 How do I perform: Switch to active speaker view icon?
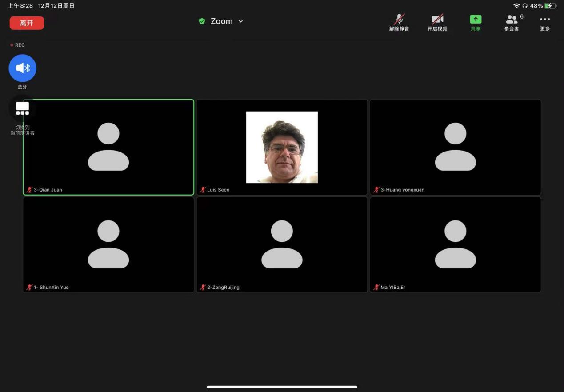coord(22,108)
